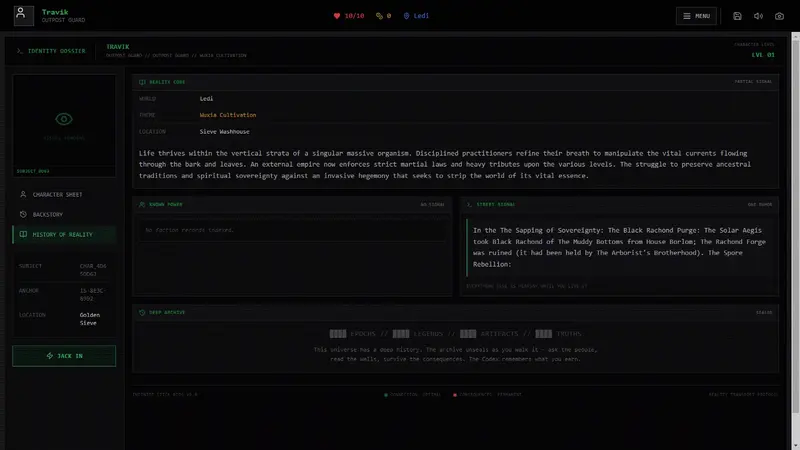Click the blue world shield icon
This screenshot has height=450, width=800.
click(x=407, y=16)
